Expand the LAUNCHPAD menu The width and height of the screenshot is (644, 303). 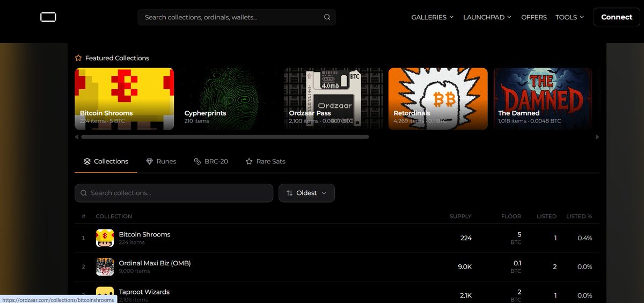tap(487, 17)
